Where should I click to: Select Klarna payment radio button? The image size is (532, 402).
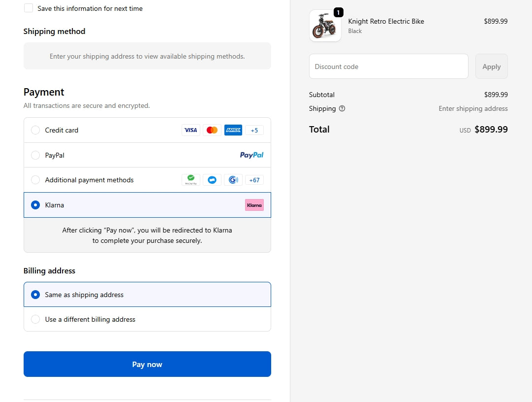[x=35, y=205]
